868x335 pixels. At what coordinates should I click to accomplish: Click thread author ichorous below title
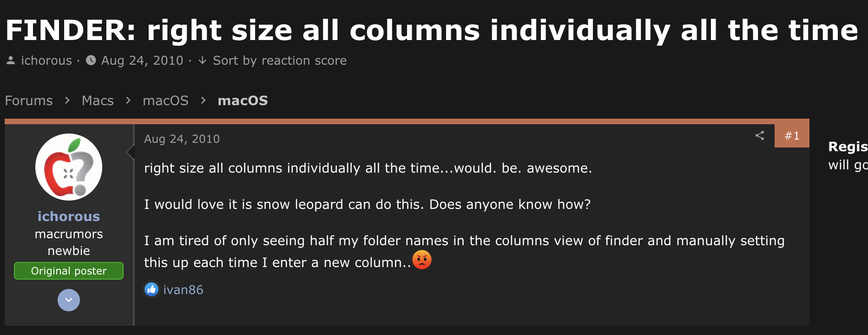(x=46, y=60)
